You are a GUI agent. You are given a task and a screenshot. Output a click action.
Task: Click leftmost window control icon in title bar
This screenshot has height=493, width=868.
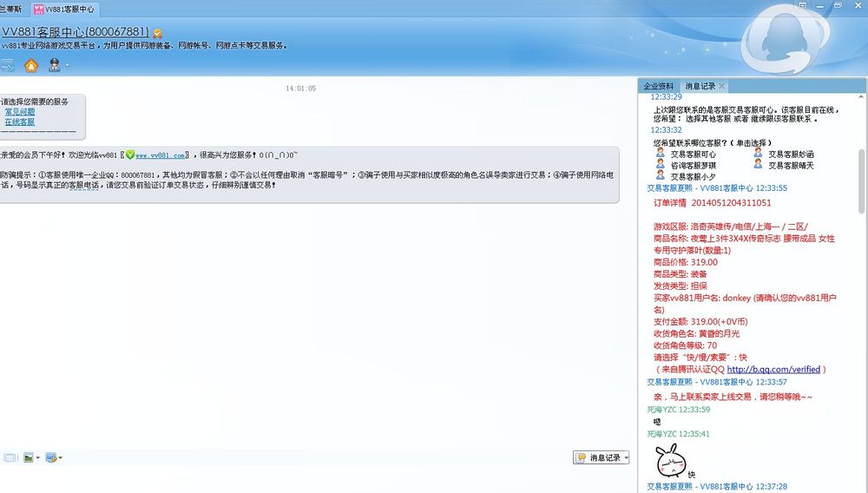tap(802, 5)
